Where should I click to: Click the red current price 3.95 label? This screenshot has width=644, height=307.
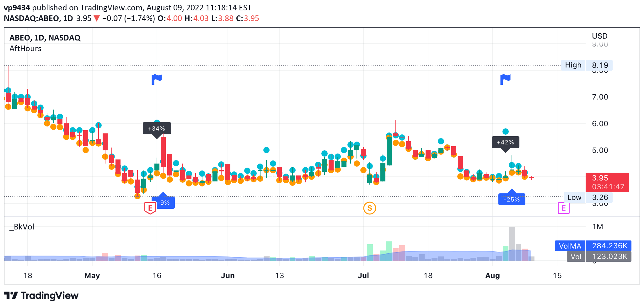[x=607, y=182]
